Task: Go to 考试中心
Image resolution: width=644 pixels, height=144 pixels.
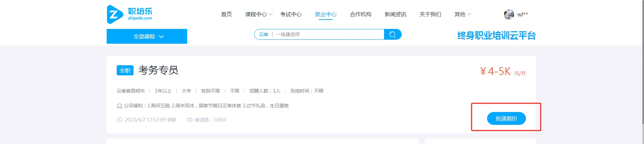Action: pyautogui.click(x=291, y=14)
